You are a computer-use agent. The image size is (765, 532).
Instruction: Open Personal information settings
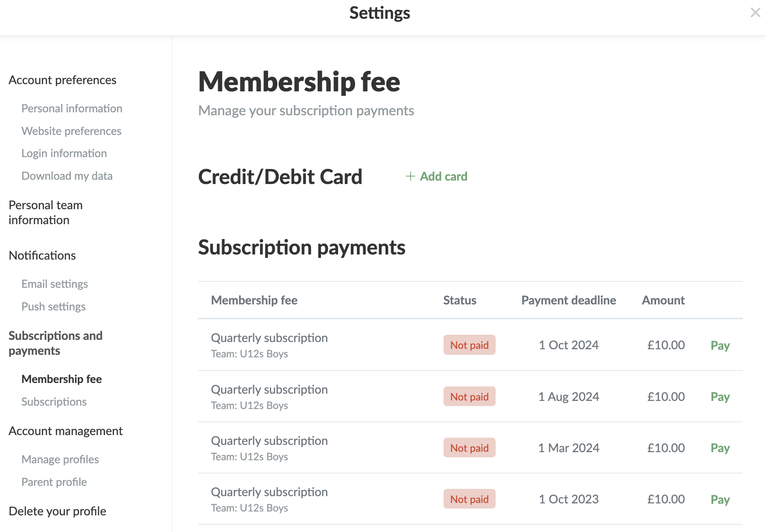click(72, 108)
